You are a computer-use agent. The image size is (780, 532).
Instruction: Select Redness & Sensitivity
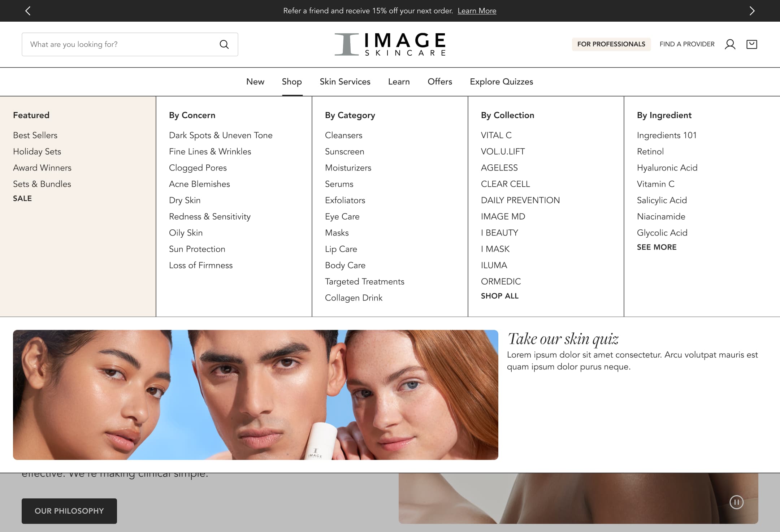[x=209, y=216]
